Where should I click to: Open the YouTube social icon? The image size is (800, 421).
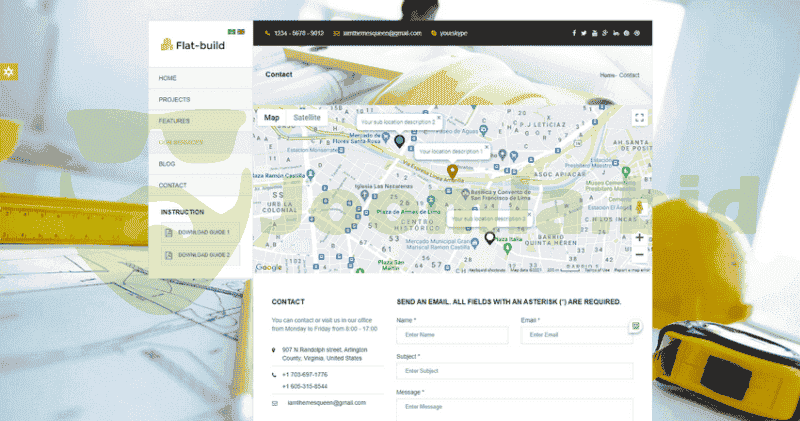[595, 33]
